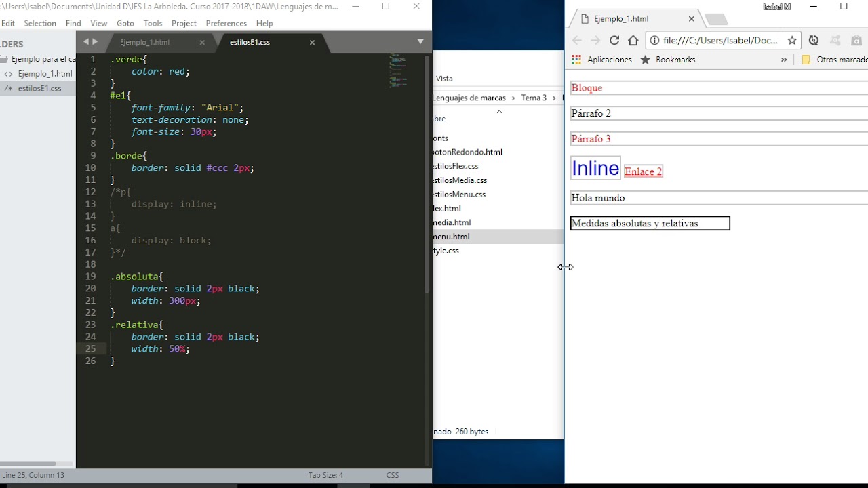Open the Vista tab in File Explorer
The width and height of the screenshot is (868, 488).
(x=444, y=79)
